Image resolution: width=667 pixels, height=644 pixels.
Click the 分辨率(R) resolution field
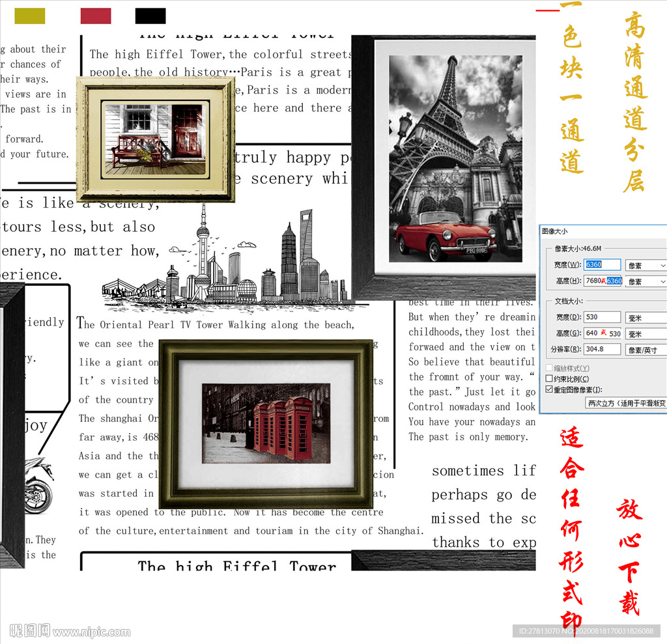coord(602,349)
